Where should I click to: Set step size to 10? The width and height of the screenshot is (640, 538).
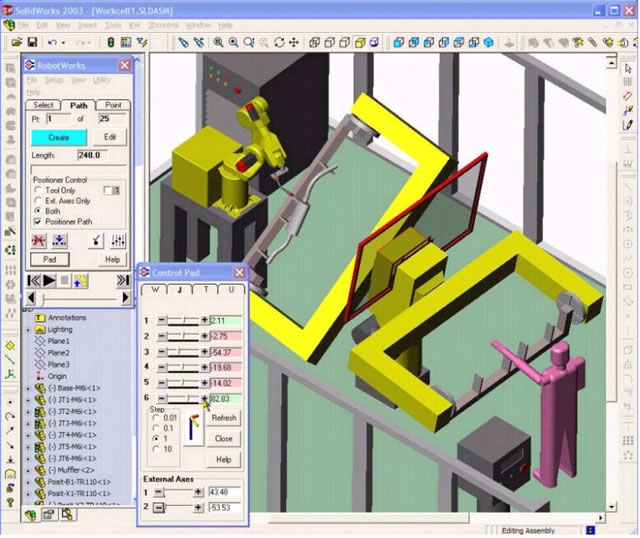click(156, 449)
